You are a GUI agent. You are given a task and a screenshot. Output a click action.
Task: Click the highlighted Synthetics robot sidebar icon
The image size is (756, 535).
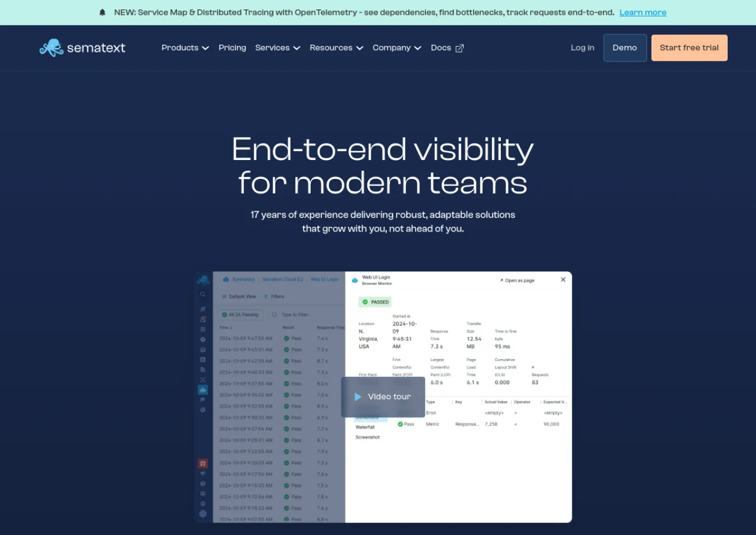point(203,390)
